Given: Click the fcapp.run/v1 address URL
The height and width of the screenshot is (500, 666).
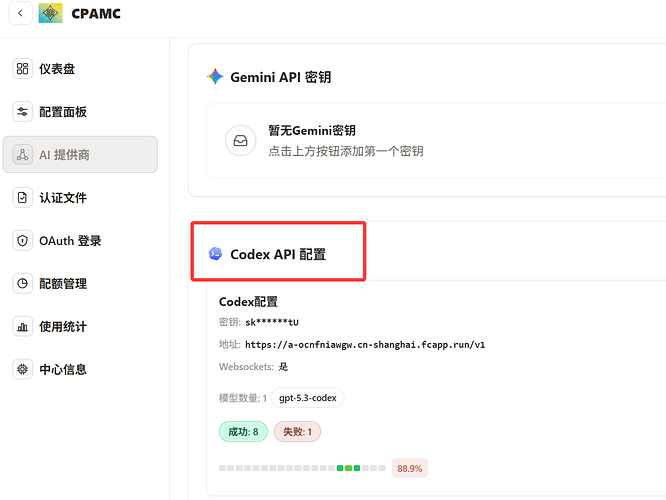Looking at the screenshot, I should coord(365,345).
